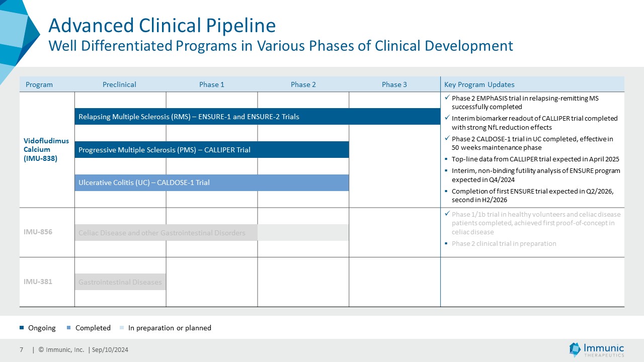This screenshot has height=362, width=644.
Task: Select the In preparation or planned legend square
Action: [x=121, y=328]
